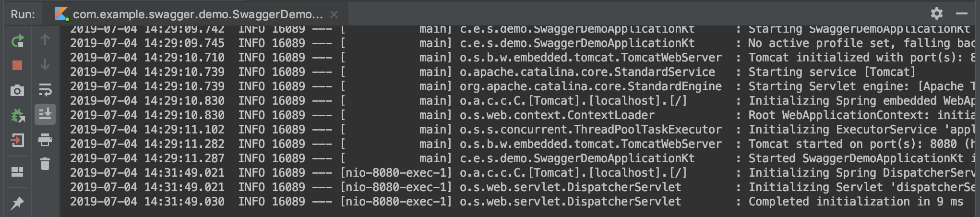Open Run window settings gear menu
The height and width of the screenshot is (217, 980).
(x=936, y=13)
